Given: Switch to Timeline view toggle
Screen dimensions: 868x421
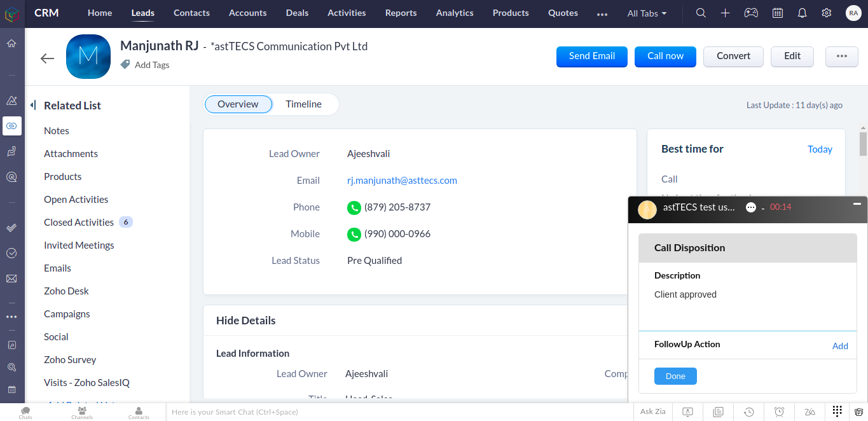Looking at the screenshot, I should pos(303,104).
